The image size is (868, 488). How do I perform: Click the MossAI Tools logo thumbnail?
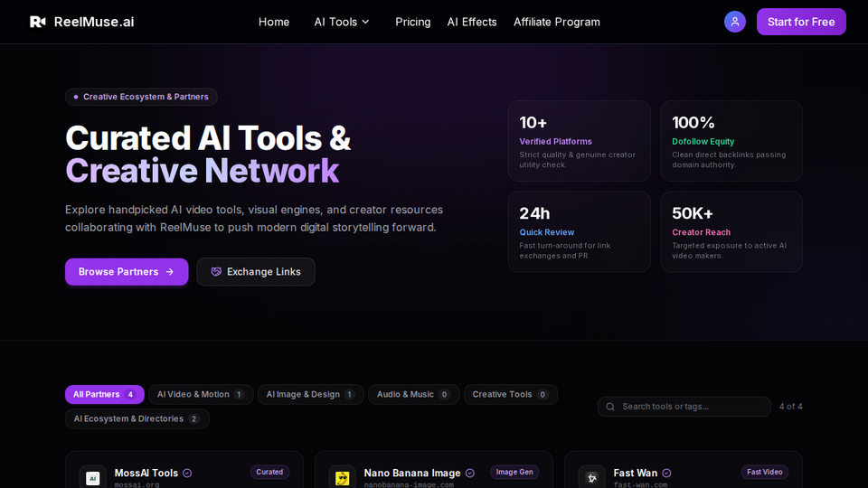(93, 477)
